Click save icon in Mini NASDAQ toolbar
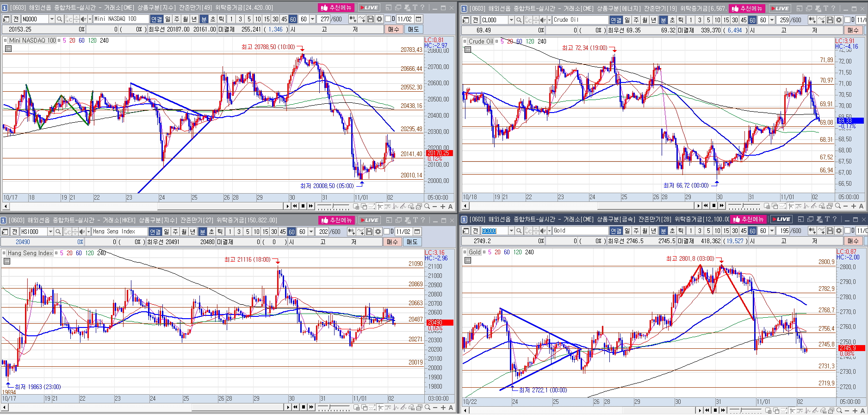The width and height of the screenshot is (868, 415). (x=371, y=19)
